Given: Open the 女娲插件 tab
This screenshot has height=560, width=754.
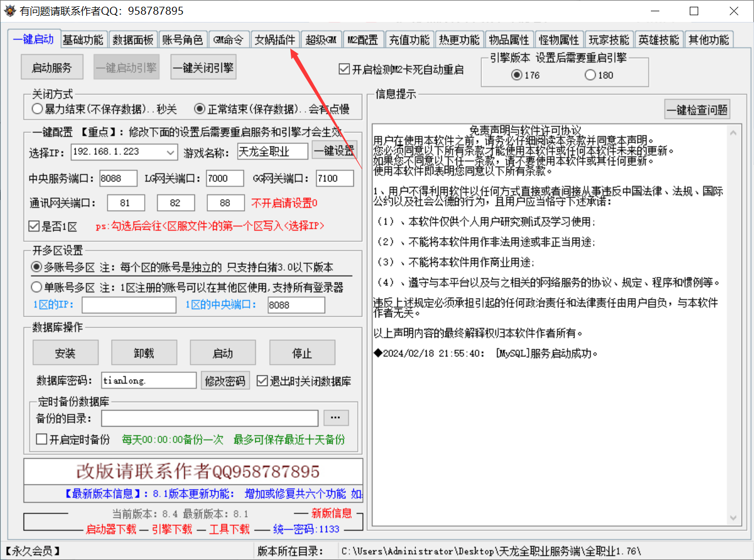Looking at the screenshot, I should [x=275, y=40].
